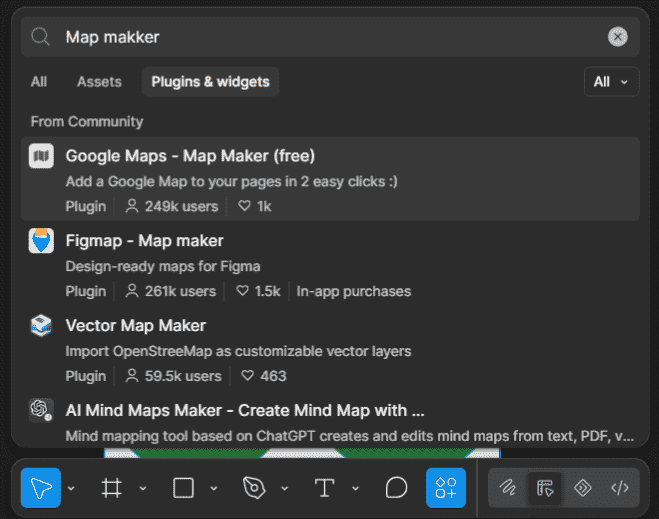Click the user icon by 59.5k users
This screenshot has width=659, height=519.
tap(132, 376)
